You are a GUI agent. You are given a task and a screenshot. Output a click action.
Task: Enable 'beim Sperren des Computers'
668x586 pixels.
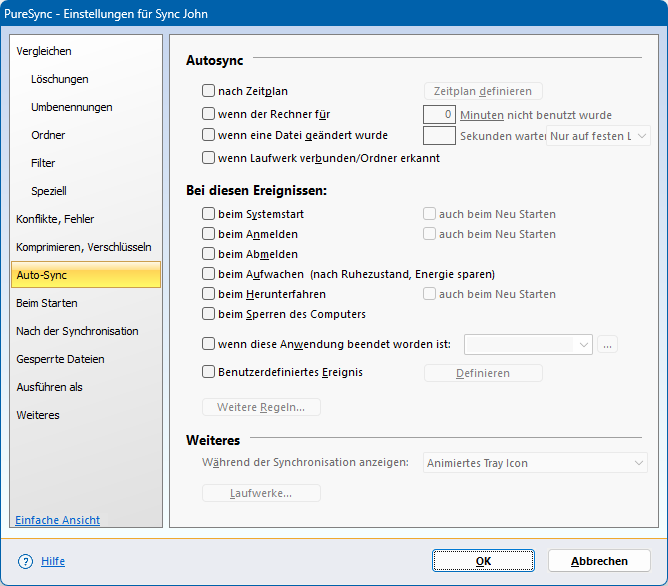[208, 313]
